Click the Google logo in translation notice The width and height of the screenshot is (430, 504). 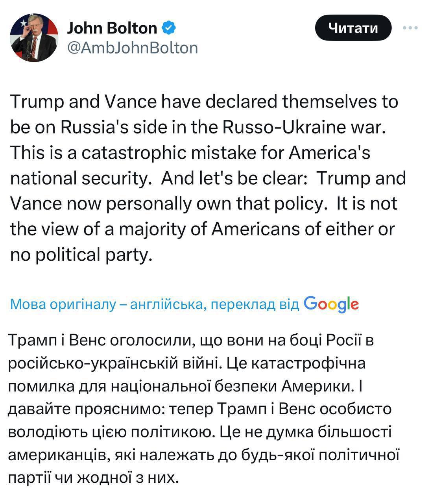(x=331, y=304)
